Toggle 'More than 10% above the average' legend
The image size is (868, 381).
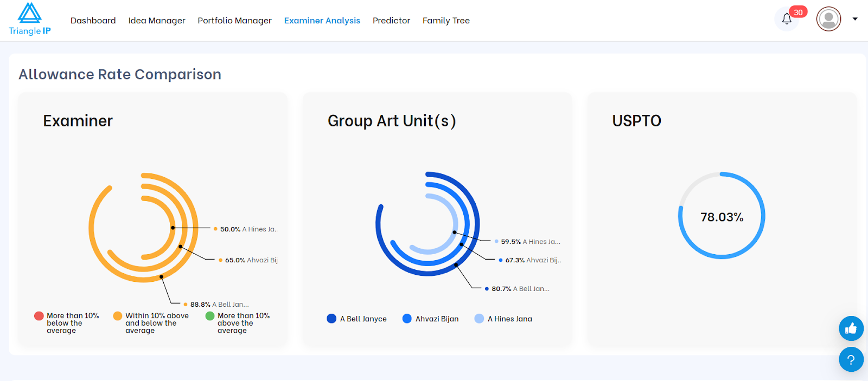click(238, 323)
